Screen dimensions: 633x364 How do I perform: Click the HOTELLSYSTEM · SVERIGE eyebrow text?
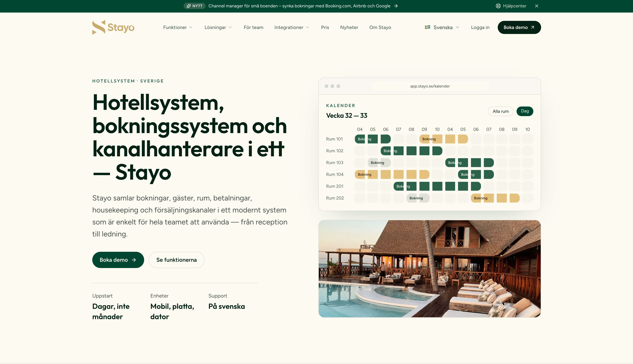click(x=128, y=81)
